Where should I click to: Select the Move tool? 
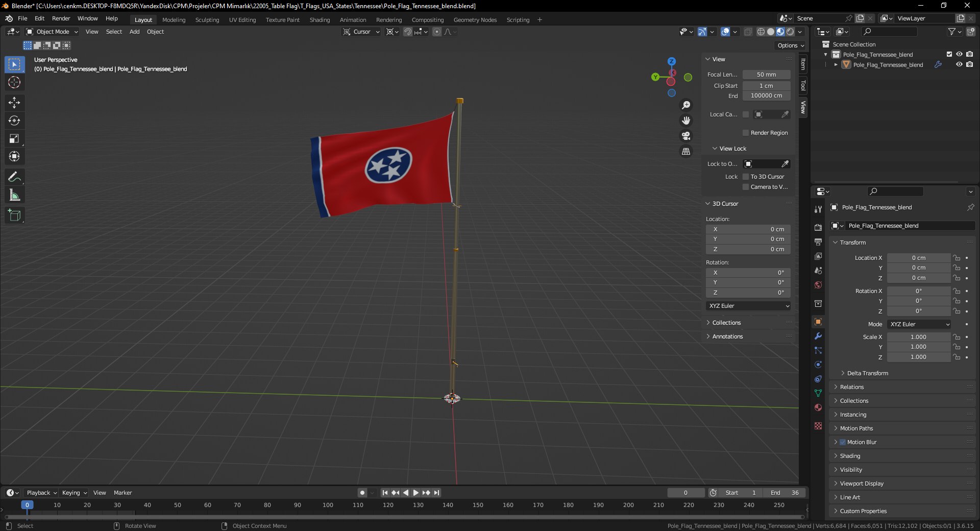pos(14,103)
